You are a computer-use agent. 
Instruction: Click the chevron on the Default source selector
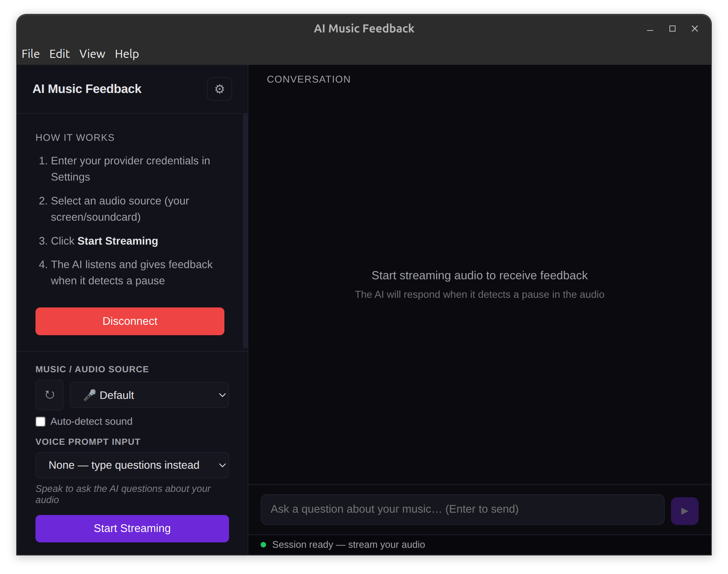click(222, 395)
